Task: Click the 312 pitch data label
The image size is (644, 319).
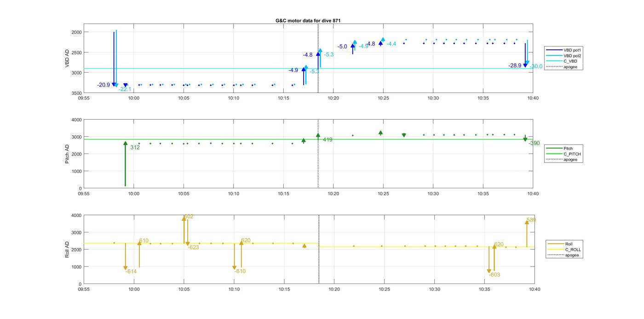Action: click(135, 147)
